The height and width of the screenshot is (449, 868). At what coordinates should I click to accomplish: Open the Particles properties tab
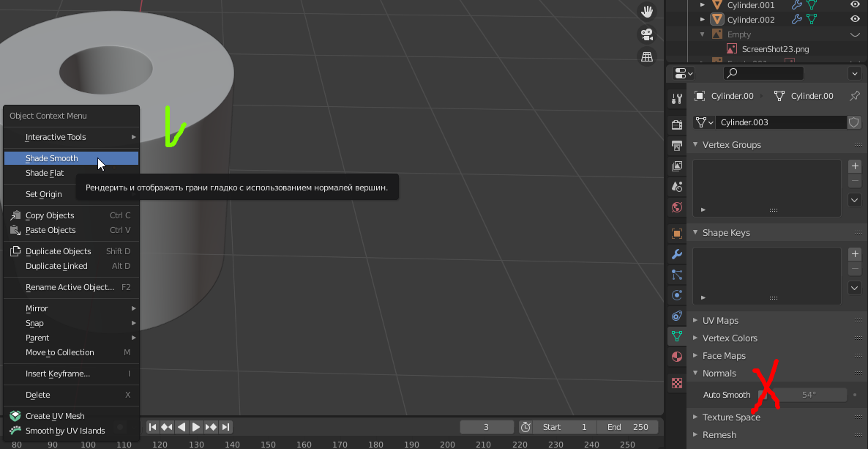pos(676,275)
